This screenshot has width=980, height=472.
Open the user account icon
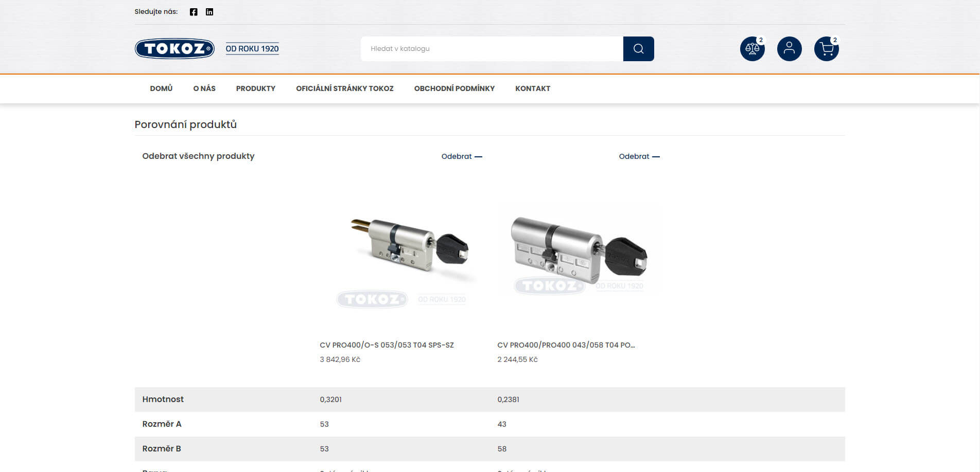click(789, 49)
